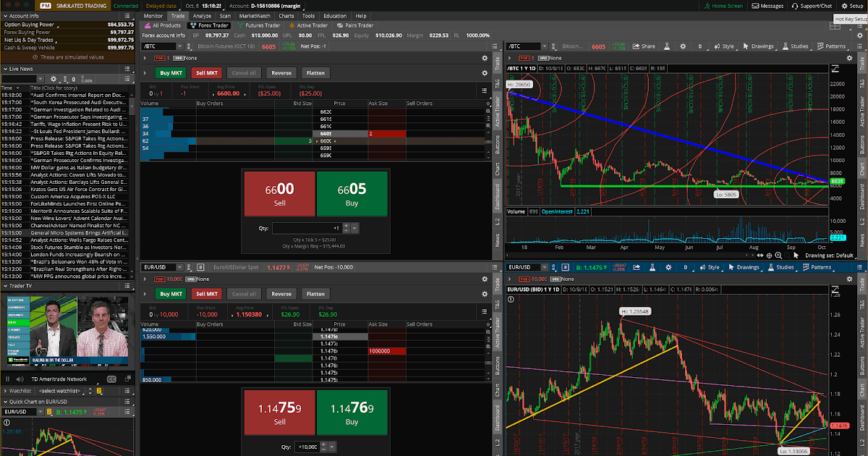Open Style menu on /BTC chart
The height and width of the screenshot is (456, 868).
coord(723,46)
